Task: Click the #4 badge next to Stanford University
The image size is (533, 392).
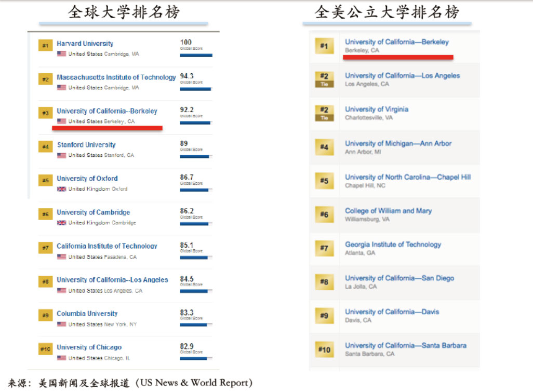Action: click(45, 147)
